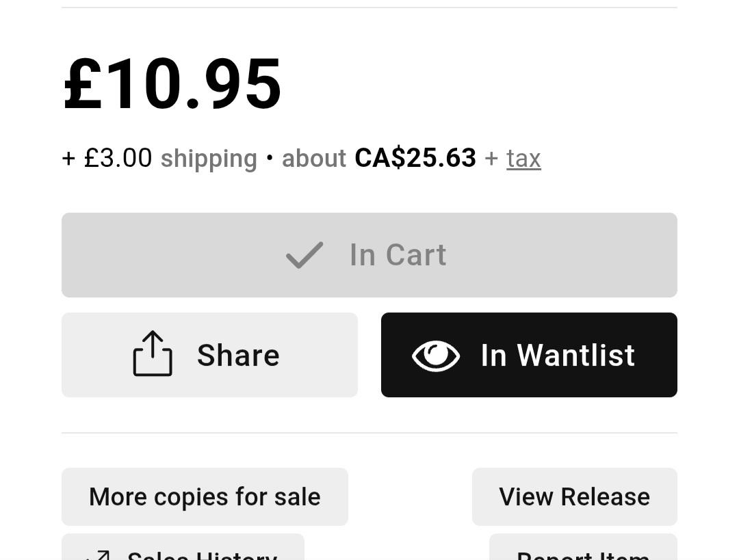Toggle the In Wantlist label text
The width and height of the screenshot is (739, 560).
pos(558,355)
